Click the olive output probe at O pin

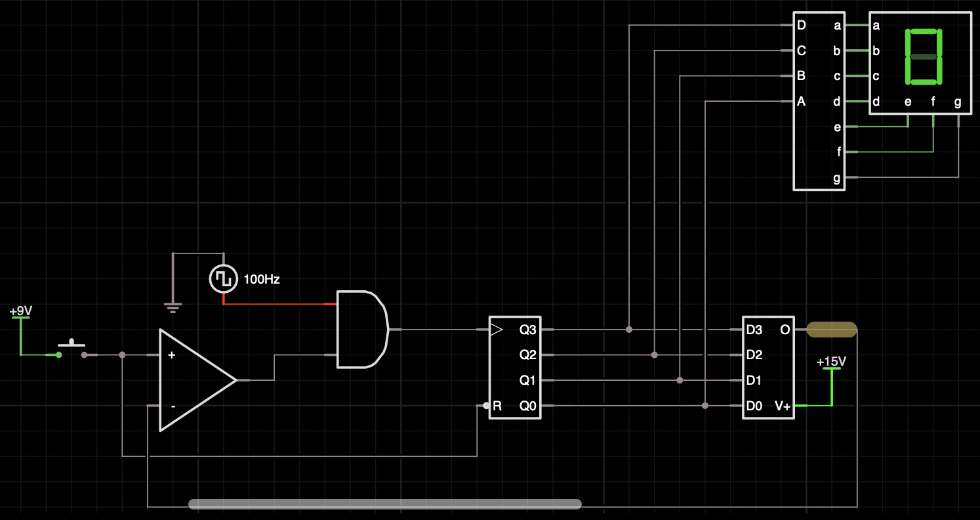point(831,329)
